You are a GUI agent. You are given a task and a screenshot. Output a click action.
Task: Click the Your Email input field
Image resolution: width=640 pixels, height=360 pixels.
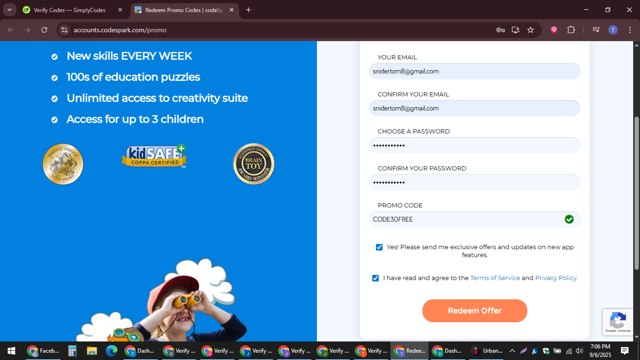[474, 71]
